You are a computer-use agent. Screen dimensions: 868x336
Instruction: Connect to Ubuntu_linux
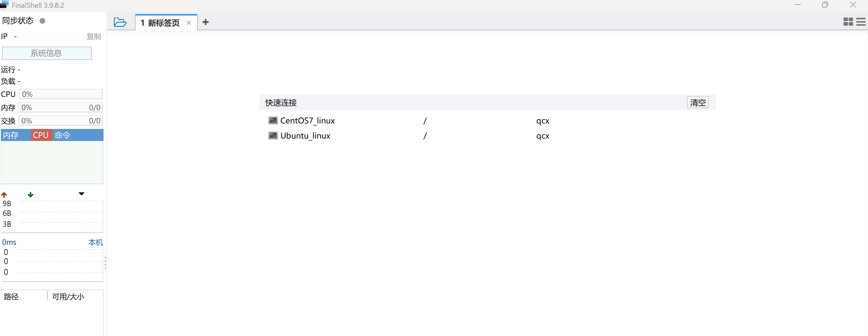(x=305, y=136)
